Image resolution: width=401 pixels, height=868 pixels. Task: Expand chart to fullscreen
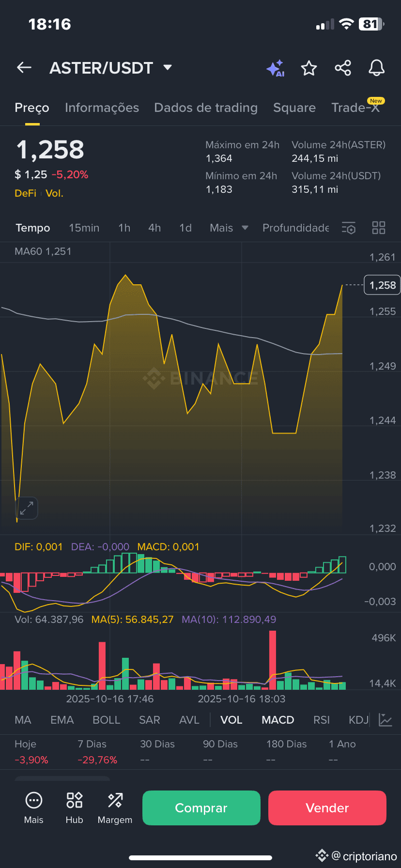click(x=27, y=508)
